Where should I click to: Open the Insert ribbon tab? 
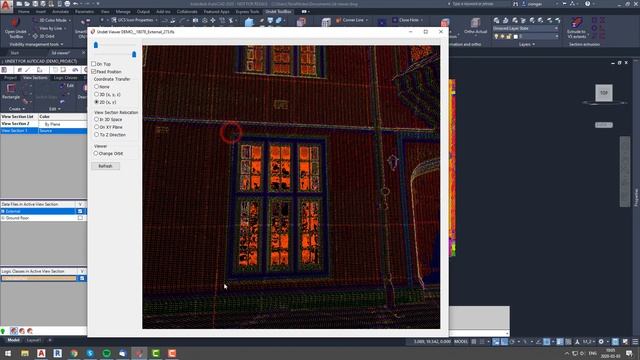[41, 12]
